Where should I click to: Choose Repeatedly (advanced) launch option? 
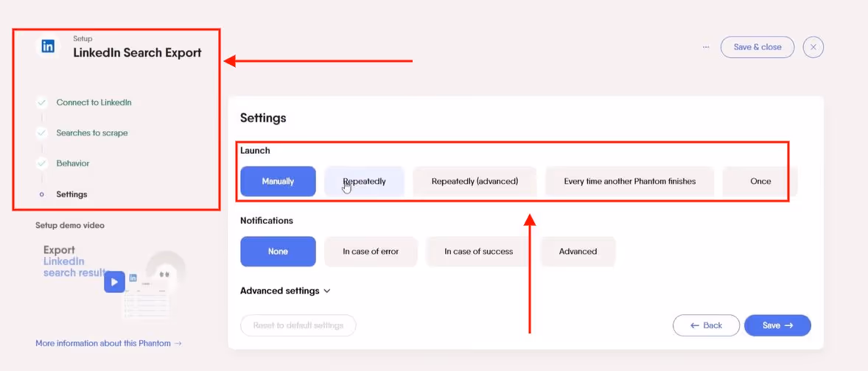[x=475, y=181]
